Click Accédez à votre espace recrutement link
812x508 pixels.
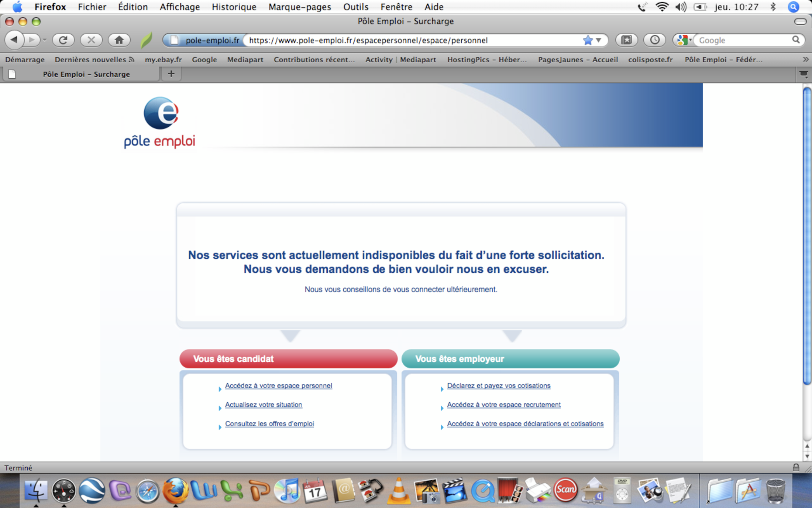504,405
